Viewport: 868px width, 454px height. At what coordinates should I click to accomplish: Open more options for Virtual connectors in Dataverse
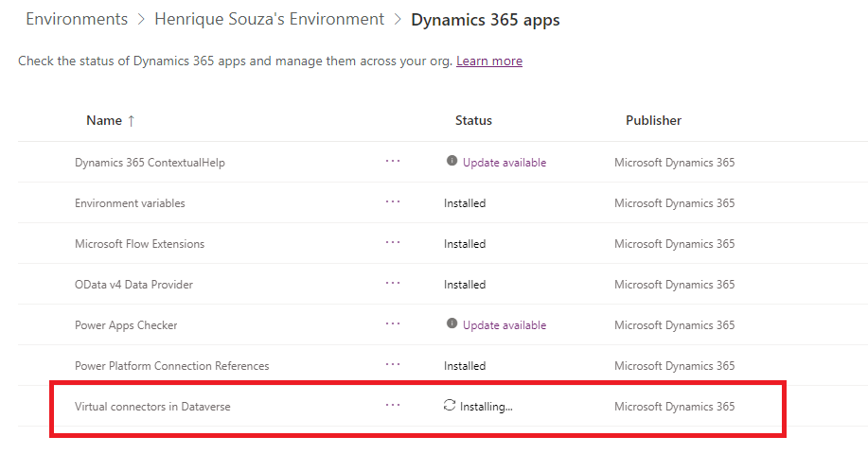coord(393,406)
